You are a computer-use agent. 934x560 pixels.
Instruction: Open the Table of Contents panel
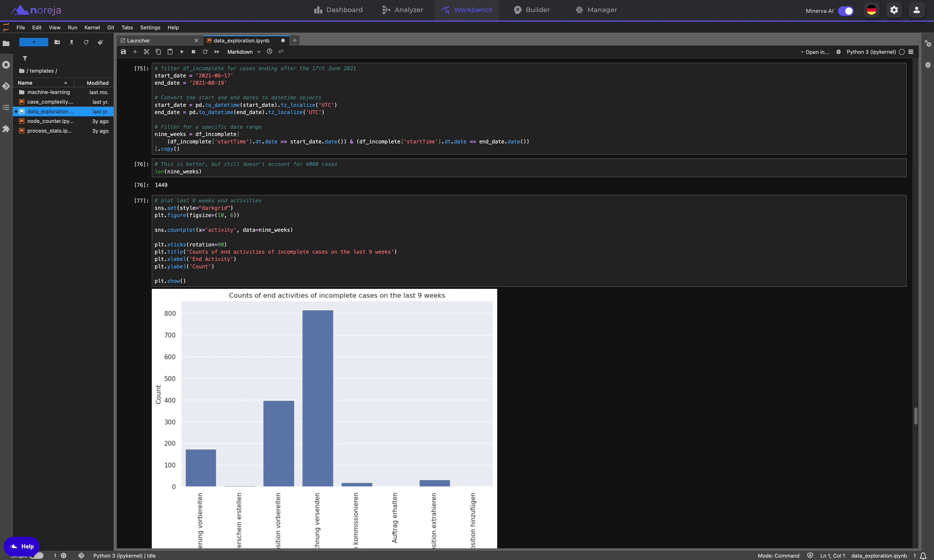[6, 108]
